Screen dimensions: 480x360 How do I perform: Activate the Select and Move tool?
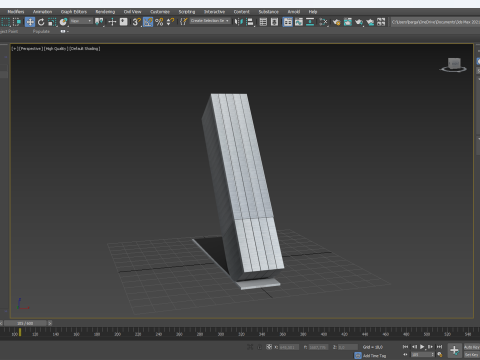[30, 22]
